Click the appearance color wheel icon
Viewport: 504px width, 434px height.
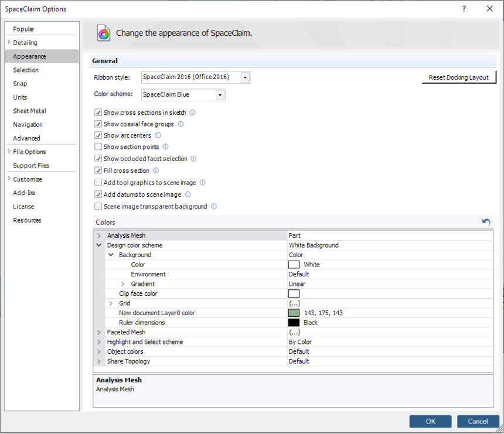coord(104,33)
